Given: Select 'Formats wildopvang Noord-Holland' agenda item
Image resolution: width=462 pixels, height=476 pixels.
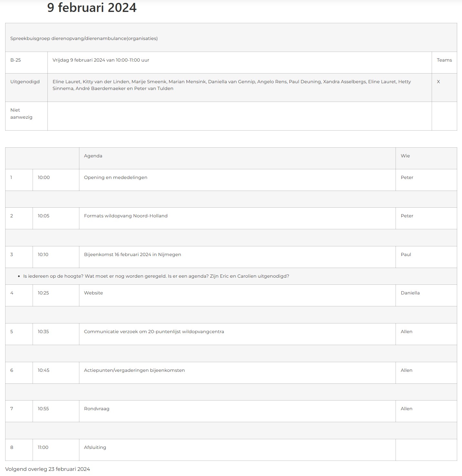Looking at the screenshot, I should pos(126,216).
